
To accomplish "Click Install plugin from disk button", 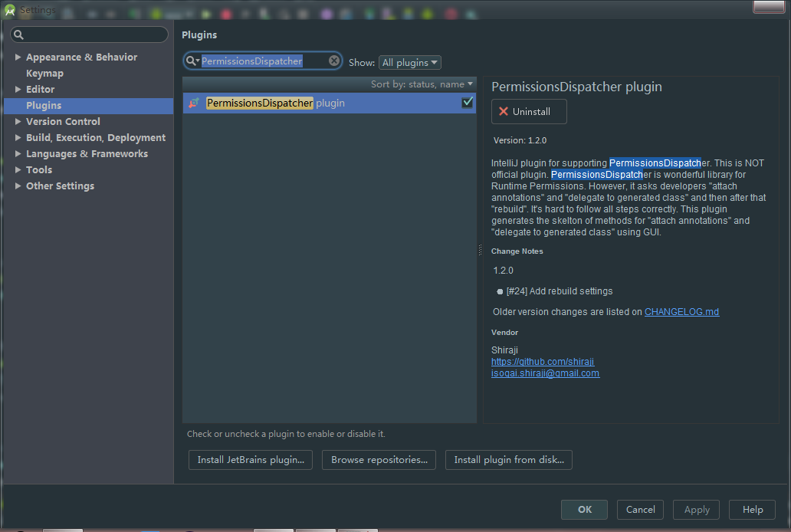I will click(x=508, y=460).
